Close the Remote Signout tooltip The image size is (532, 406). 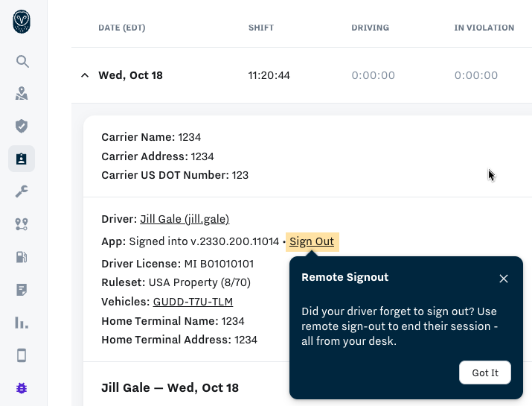pyautogui.click(x=504, y=279)
